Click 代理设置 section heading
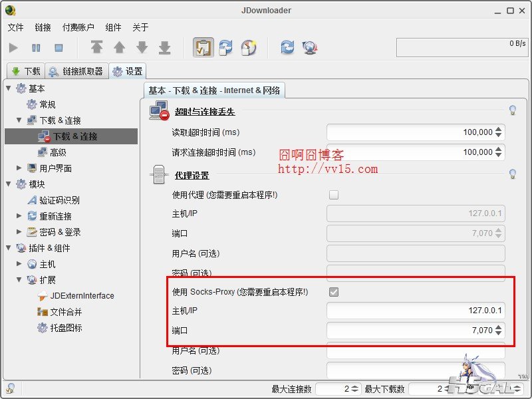The width and height of the screenshot is (532, 399). coord(192,176)
